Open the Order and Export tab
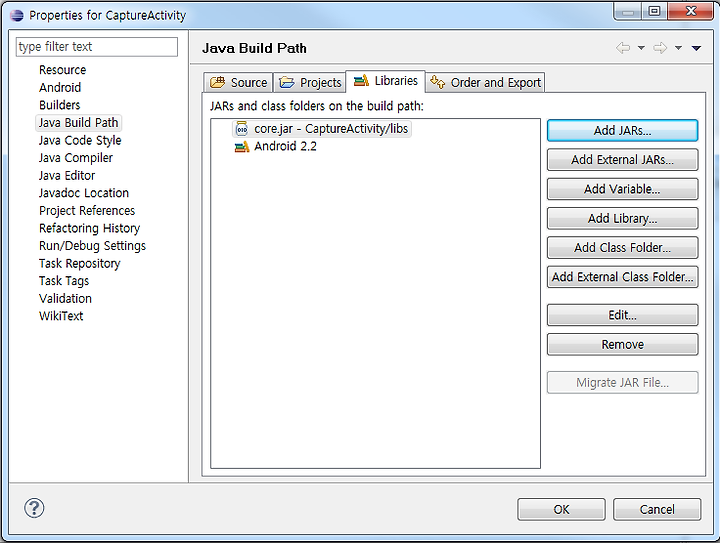Viewport: 720px width, 543px height. click(x=485, y=83)
